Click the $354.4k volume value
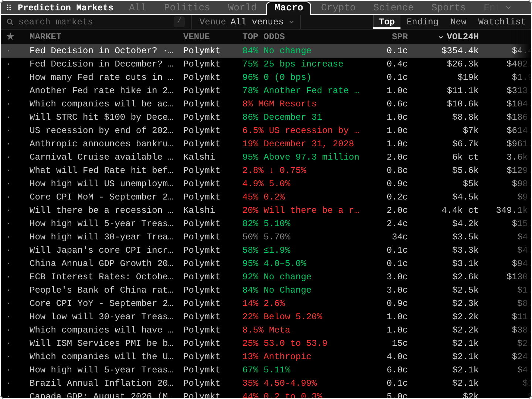Image resolution: width=532 pixels, height=399 pixels. click(x=460, y=51)
